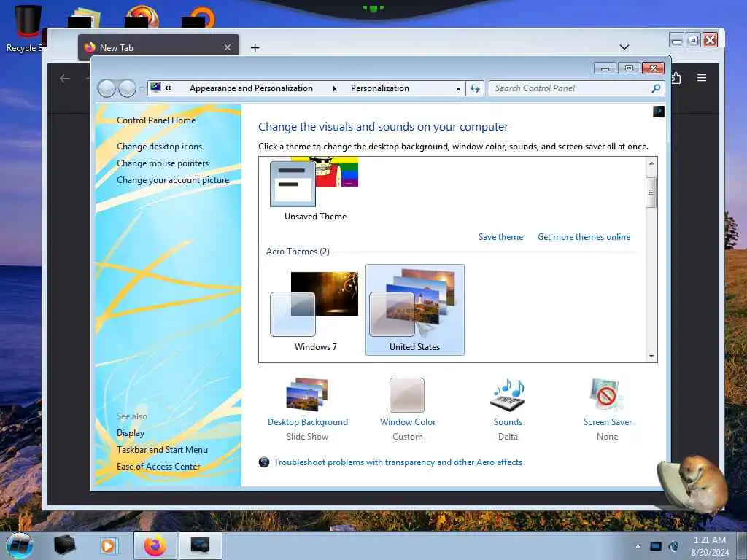Click the theme list scroll down arrow
The image size is (747, 560).
tap(651, 356)
